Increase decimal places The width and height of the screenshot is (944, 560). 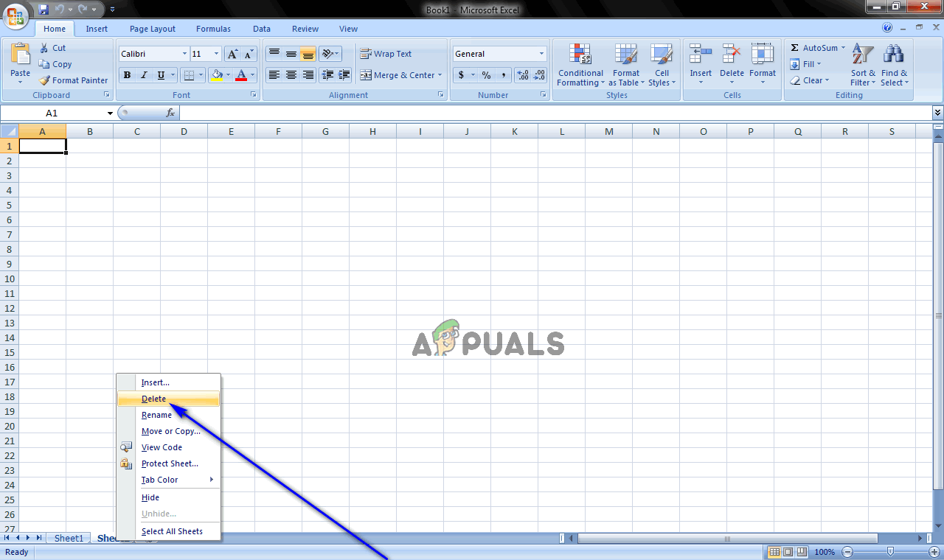click(x=523, y=75)
